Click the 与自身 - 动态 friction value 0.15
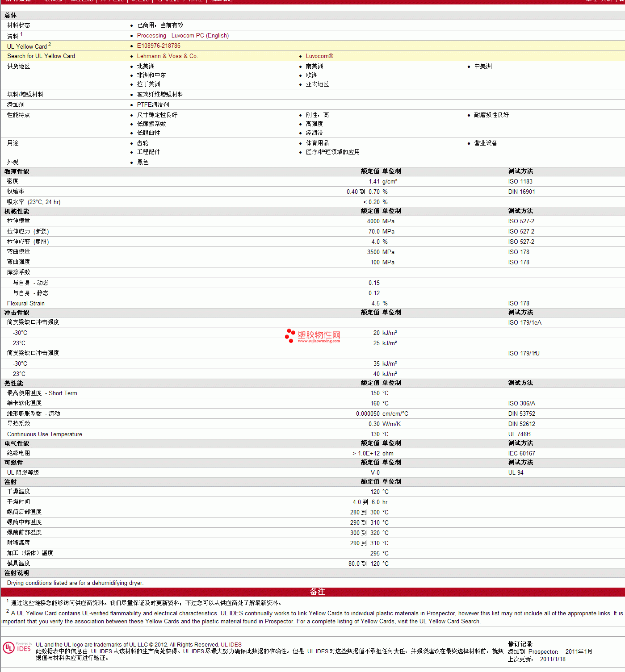The image size is (625, 672). tap(374, 283)
